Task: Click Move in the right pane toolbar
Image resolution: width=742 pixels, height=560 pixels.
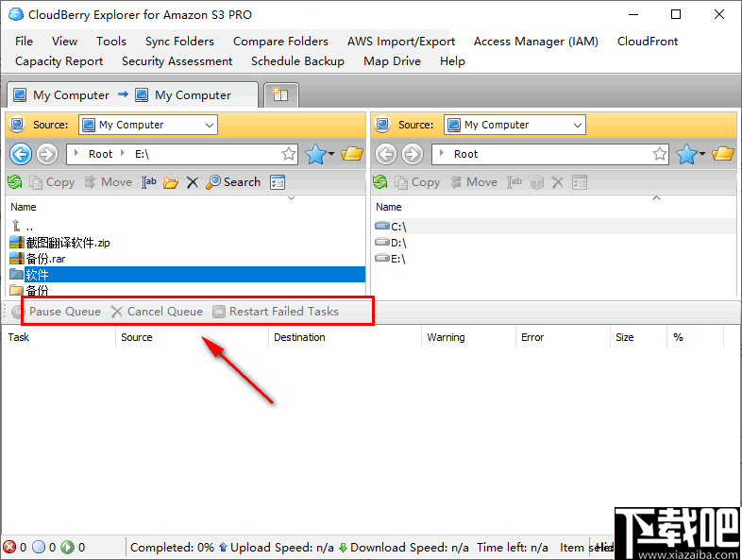Action: click(473, 182)
